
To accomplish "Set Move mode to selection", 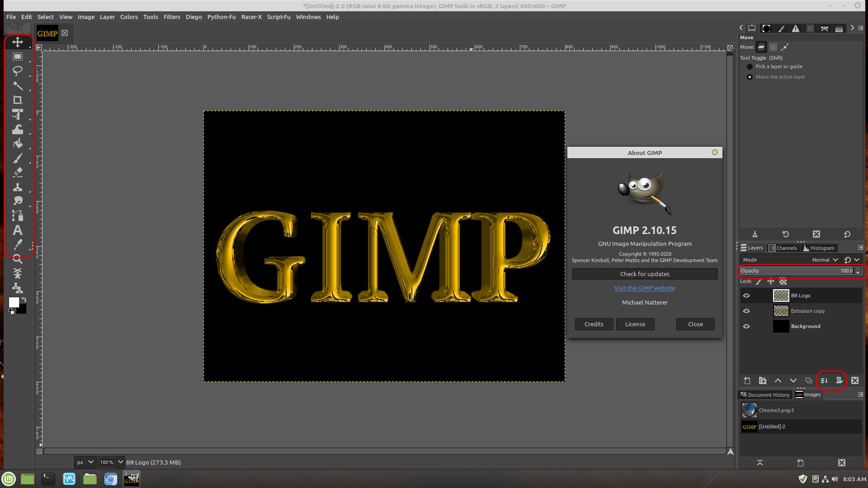I will pyautogui.click(x=773, y=47).
